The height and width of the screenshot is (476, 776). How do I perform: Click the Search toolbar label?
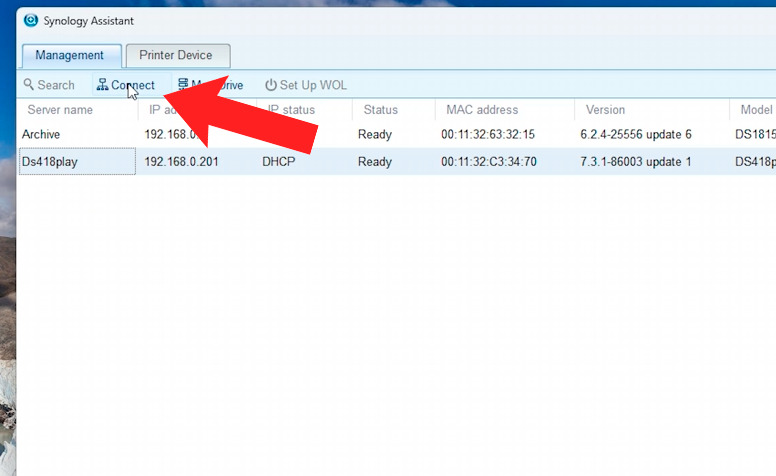point(56,85)
